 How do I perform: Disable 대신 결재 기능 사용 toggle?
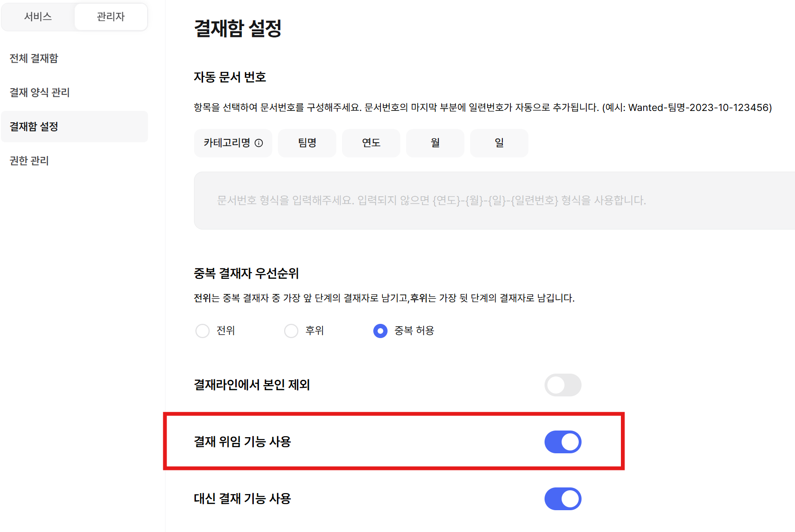pyautogui.click(x=563, y=499)
